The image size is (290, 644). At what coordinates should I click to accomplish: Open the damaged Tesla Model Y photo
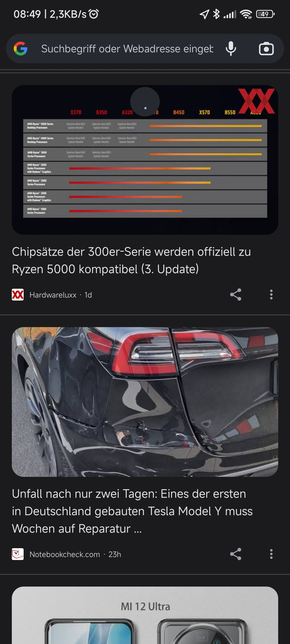tap(145, 402)
